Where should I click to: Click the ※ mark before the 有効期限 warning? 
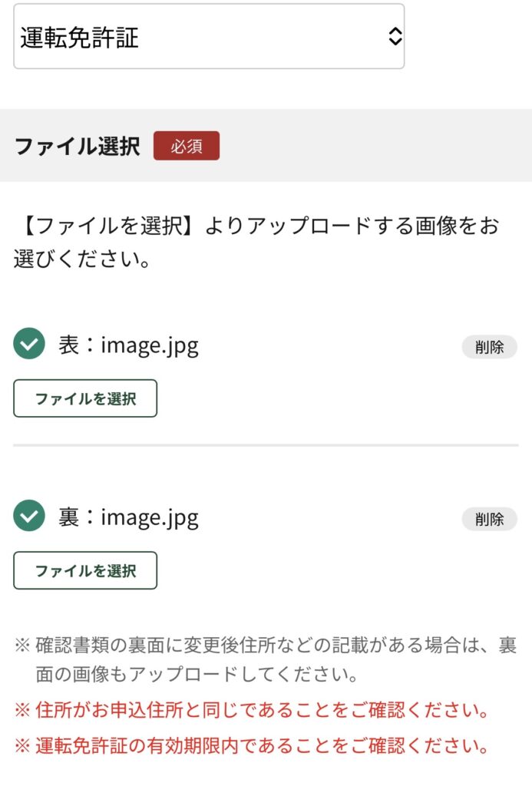point(21,745)
